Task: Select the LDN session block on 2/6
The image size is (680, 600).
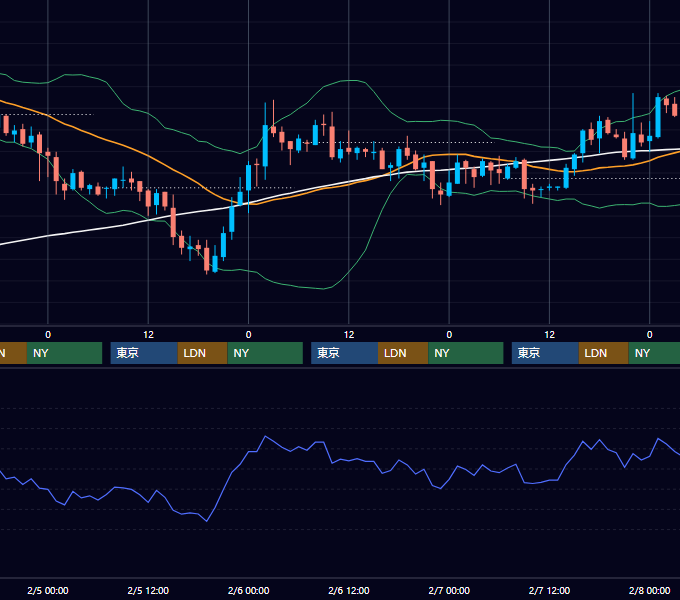Action: (x=403, y=353)
